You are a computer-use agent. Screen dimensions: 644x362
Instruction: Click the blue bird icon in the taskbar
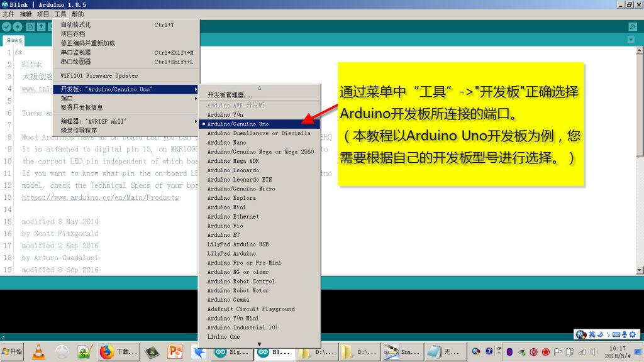199,352
